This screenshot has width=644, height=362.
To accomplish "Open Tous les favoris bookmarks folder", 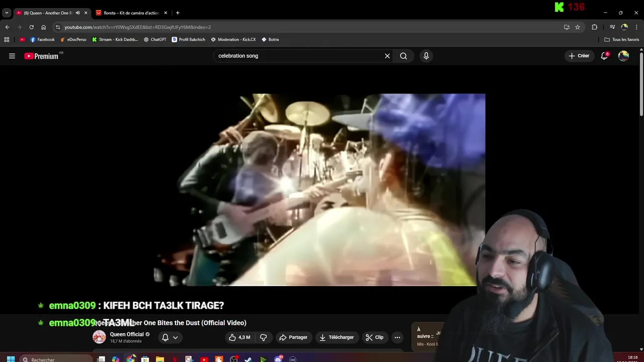I will click(x=622, y=39).
